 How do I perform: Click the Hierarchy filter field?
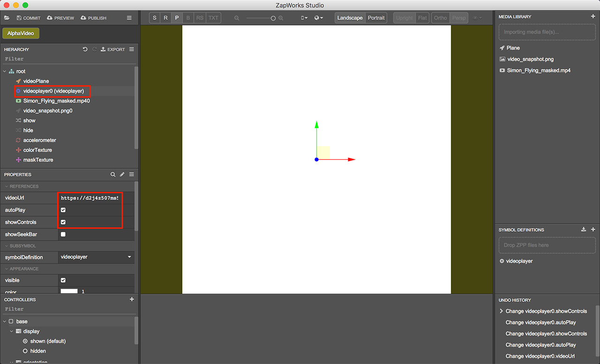[x=68, y=59]
